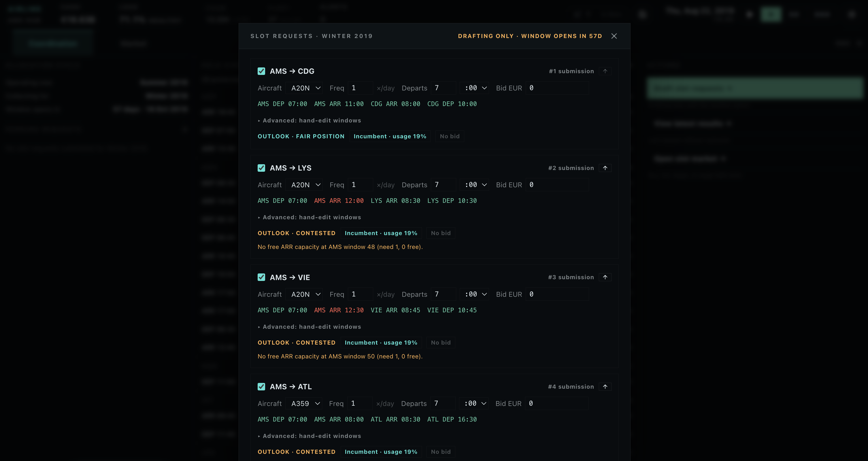The width and height of the screenshot is (868, 461).
Task: Click 'SLOT REQUESTS · WINTER 2019' dialog title
Action: pos(311,36)
